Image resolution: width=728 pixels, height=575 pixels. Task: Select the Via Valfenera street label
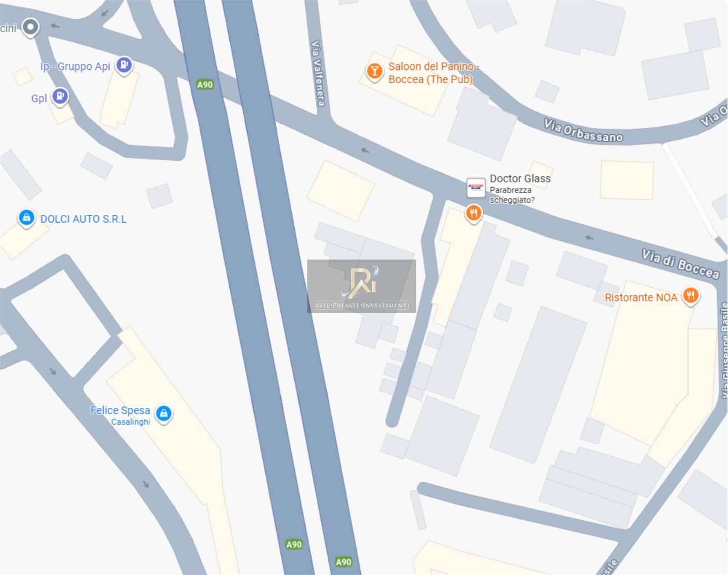click(318, 74)
